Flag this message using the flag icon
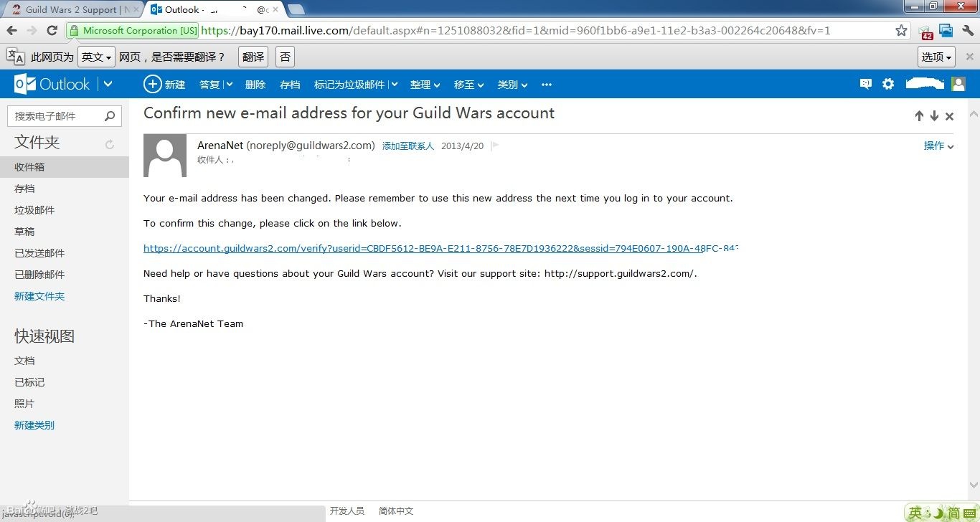This screenshot has width=980, height=522. click(494, 146)
